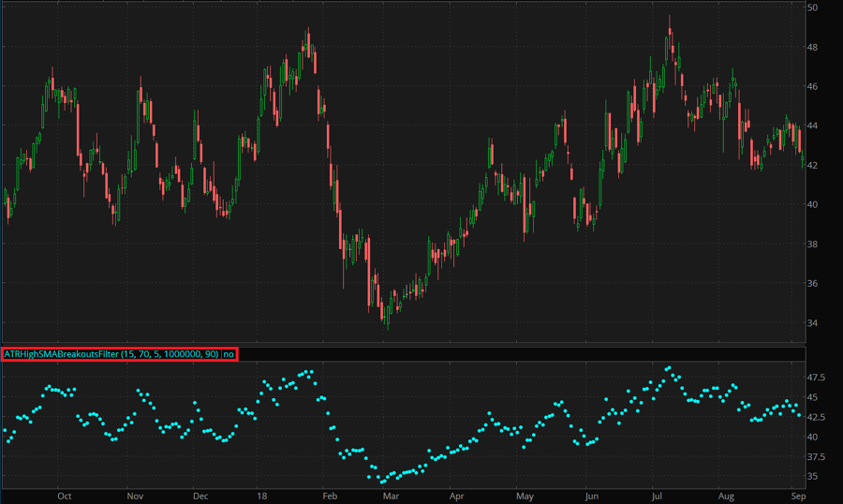The image size is (843, 504).
Task: Select the Nov marker on time axis
Action: 134,494
